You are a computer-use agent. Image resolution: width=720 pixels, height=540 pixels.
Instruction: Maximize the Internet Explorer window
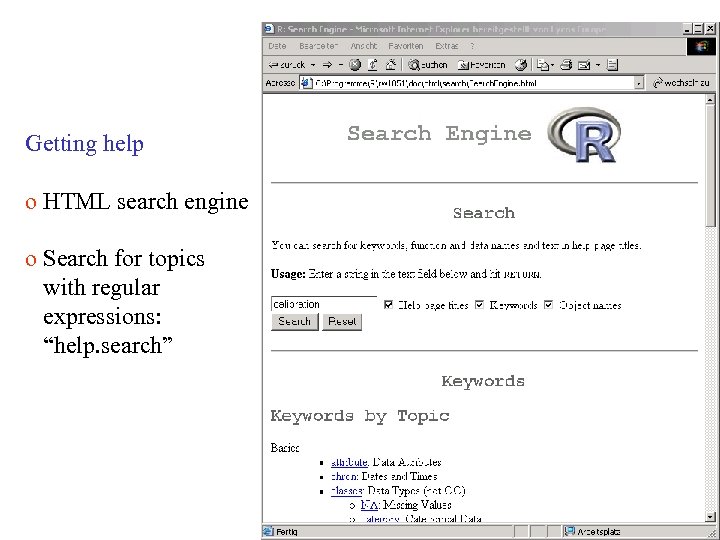[698, 29]
